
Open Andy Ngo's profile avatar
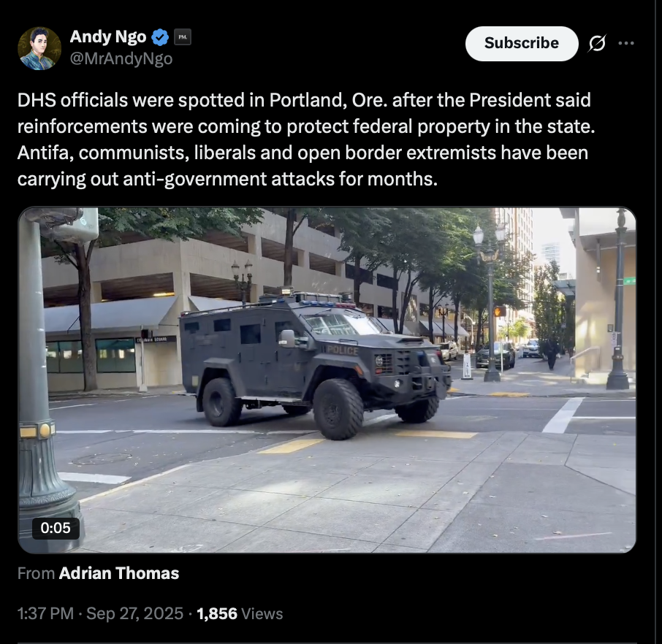(x=39, y=48)
